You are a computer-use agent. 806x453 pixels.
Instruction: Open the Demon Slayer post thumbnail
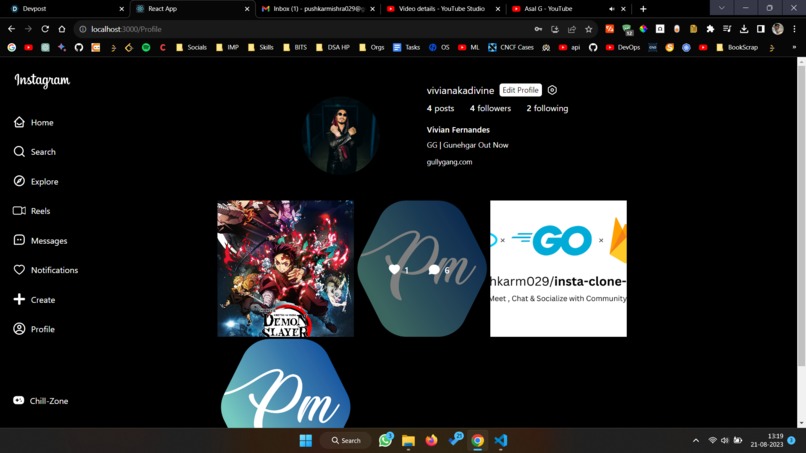coord(285,268)
